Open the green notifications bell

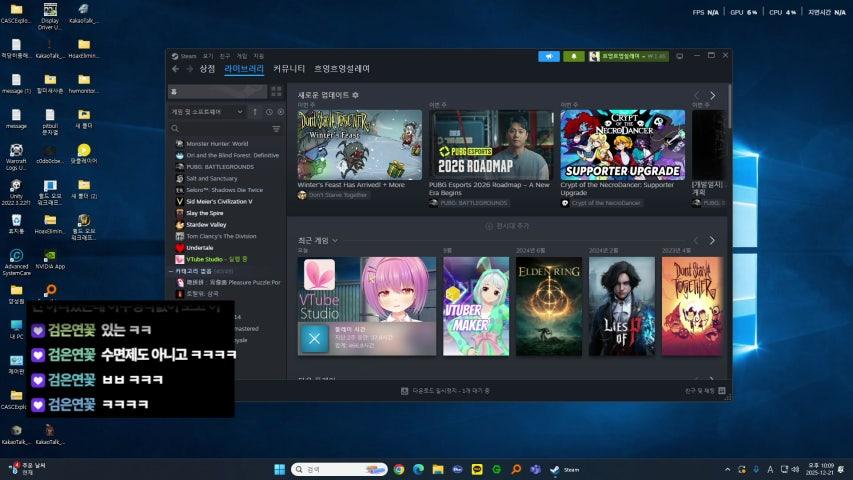point(573,56)
